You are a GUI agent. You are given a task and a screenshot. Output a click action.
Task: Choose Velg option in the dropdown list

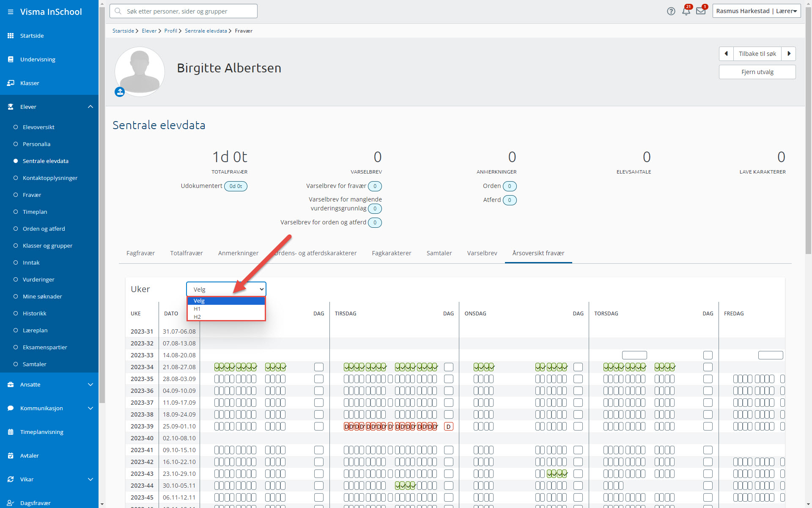226,301
